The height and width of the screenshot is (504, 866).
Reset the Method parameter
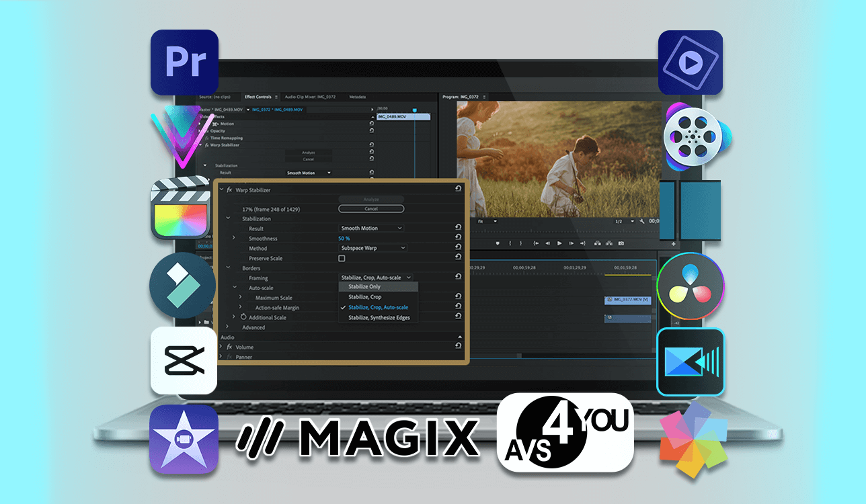pos(458,247)
